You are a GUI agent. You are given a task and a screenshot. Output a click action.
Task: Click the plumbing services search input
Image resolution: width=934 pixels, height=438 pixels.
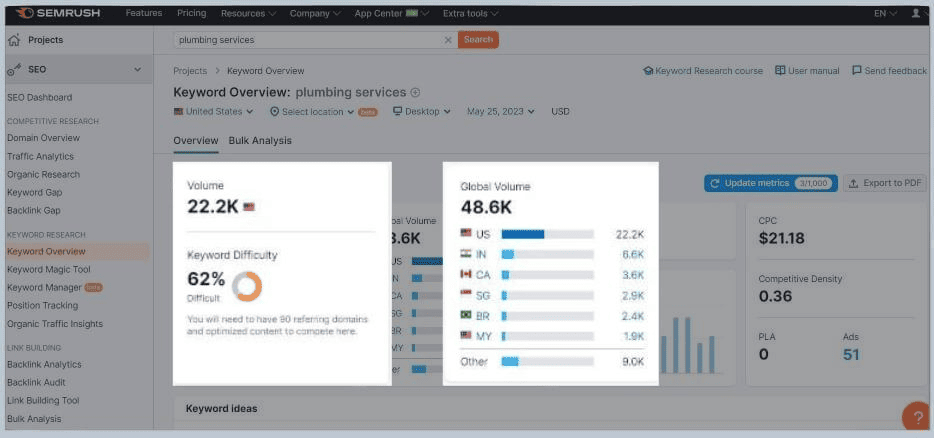305,40
